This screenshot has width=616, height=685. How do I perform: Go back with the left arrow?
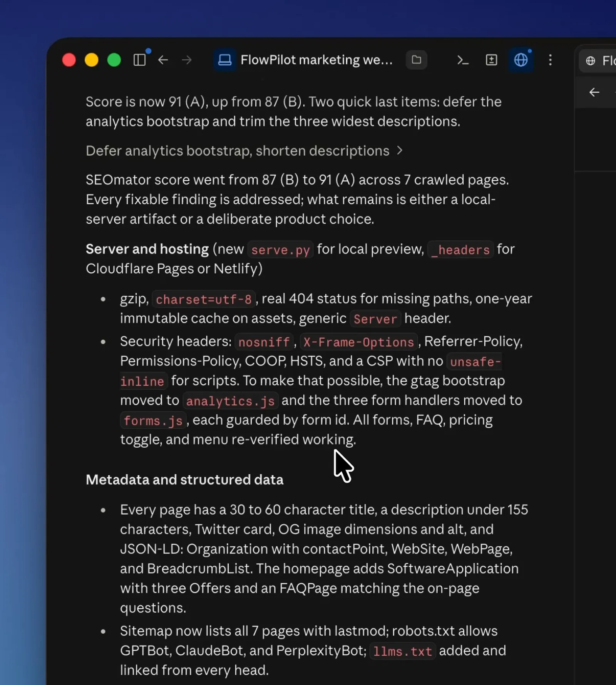tap(163, 60)
